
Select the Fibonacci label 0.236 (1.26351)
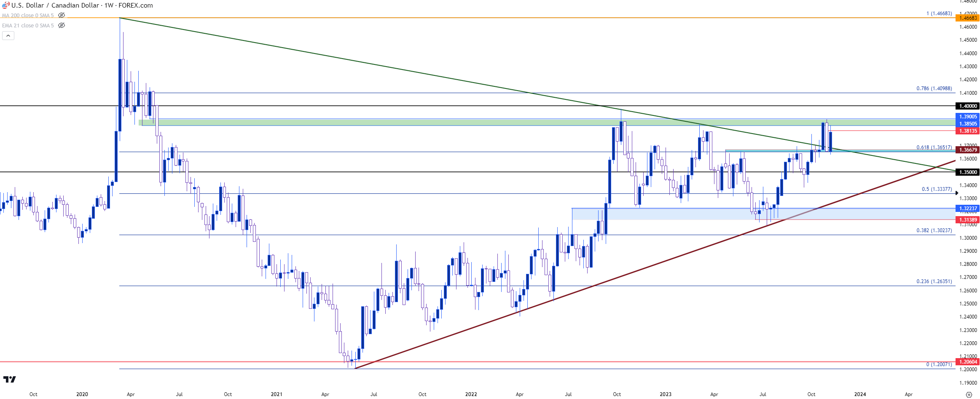[x=934, y=281]
